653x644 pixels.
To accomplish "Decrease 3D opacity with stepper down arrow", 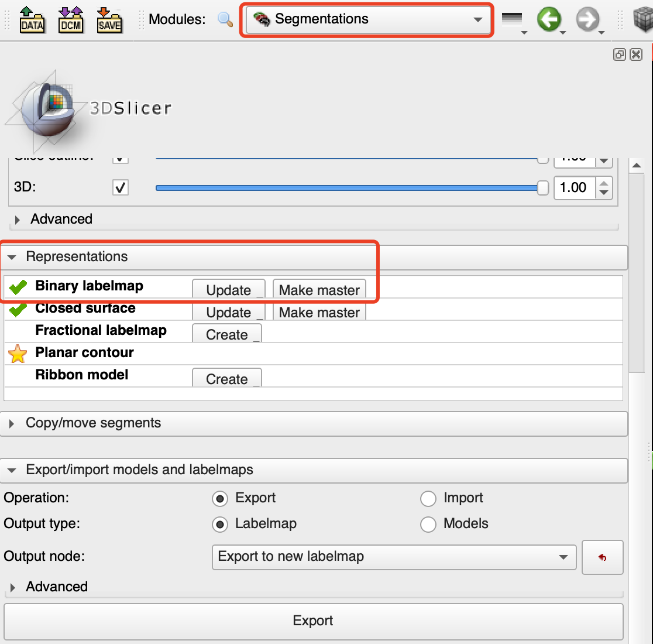I will click(x=604, y=193).
